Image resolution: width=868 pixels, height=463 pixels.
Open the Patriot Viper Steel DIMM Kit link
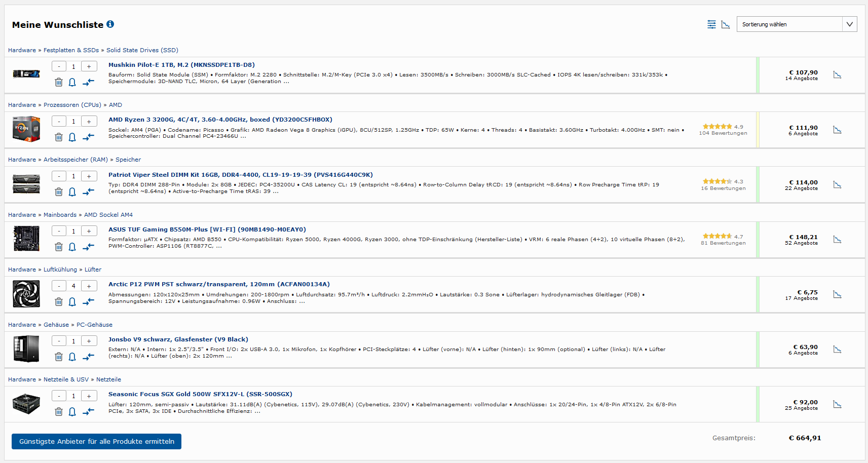pyautogui.click(x=241, y=175)
